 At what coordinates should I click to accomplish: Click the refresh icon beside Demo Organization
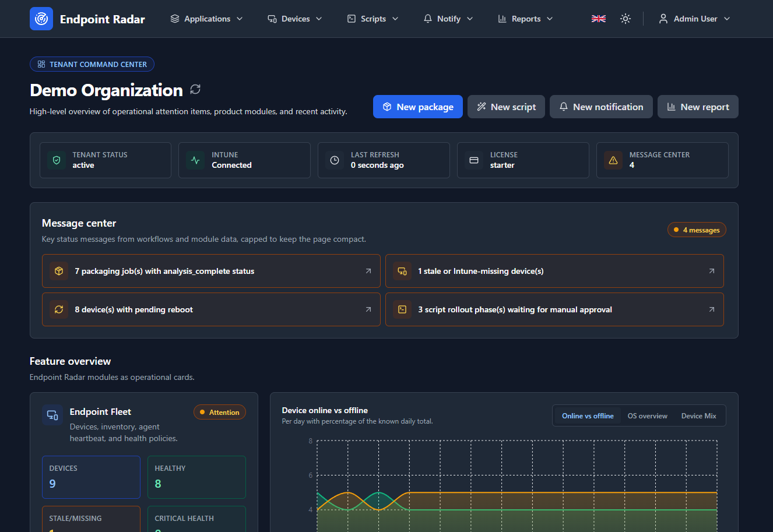(x=195, y=89)
